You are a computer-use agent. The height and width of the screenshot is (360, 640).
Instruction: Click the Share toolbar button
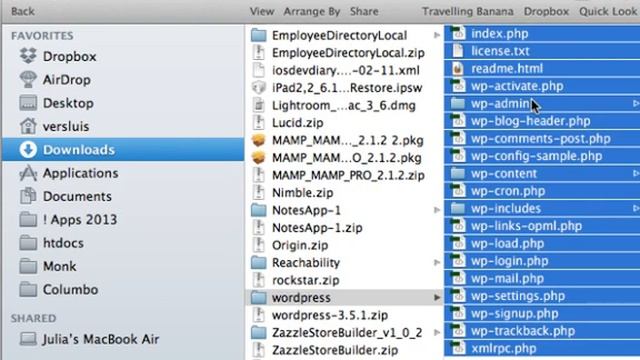point(364,11)
